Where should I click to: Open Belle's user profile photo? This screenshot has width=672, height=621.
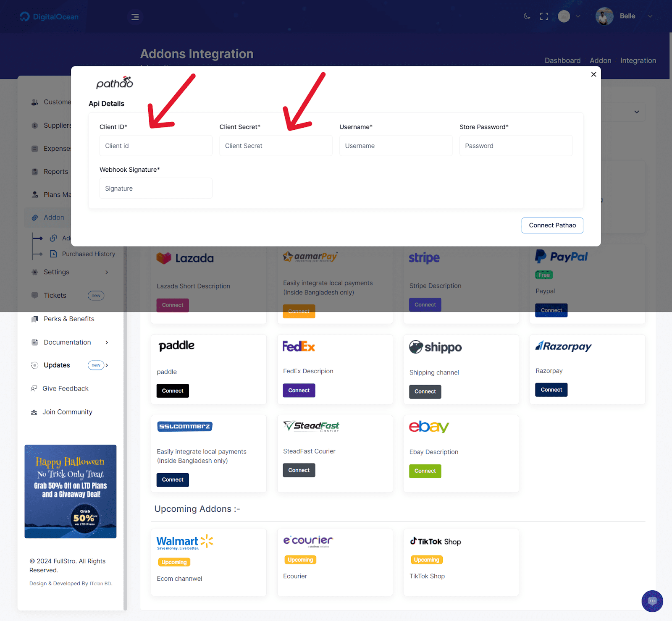point(604,16)
